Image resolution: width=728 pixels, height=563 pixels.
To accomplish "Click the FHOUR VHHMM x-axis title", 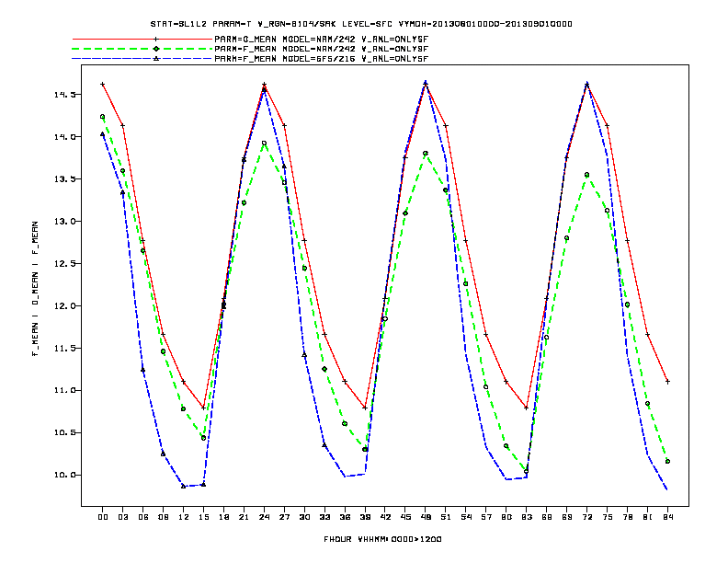I will coord(382,539).
